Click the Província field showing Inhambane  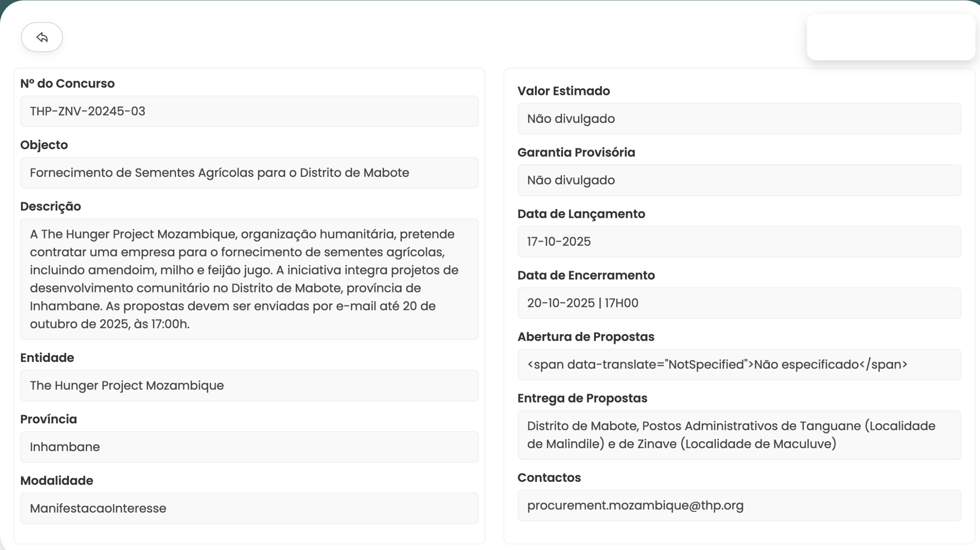click(x=249, y=447)
